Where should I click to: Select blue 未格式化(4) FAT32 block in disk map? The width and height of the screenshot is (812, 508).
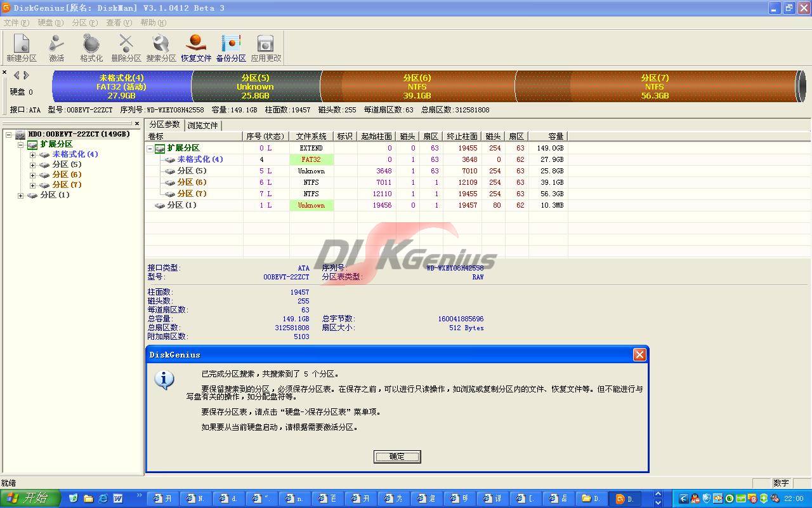(x=121, y=86)
